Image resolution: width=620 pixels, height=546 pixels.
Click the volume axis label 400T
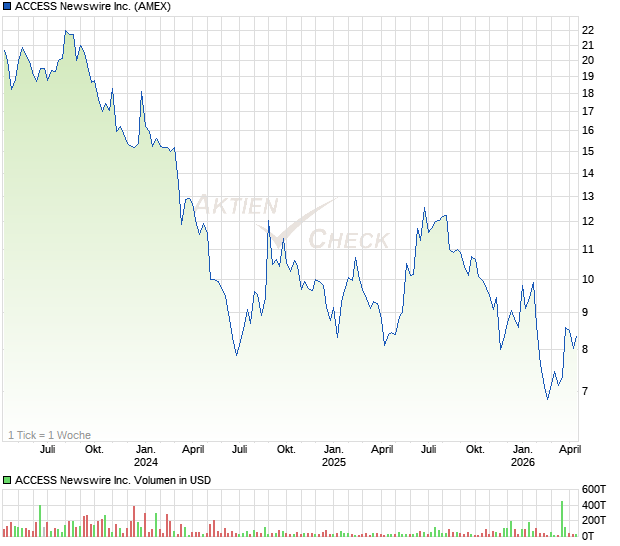click(594, 505)
